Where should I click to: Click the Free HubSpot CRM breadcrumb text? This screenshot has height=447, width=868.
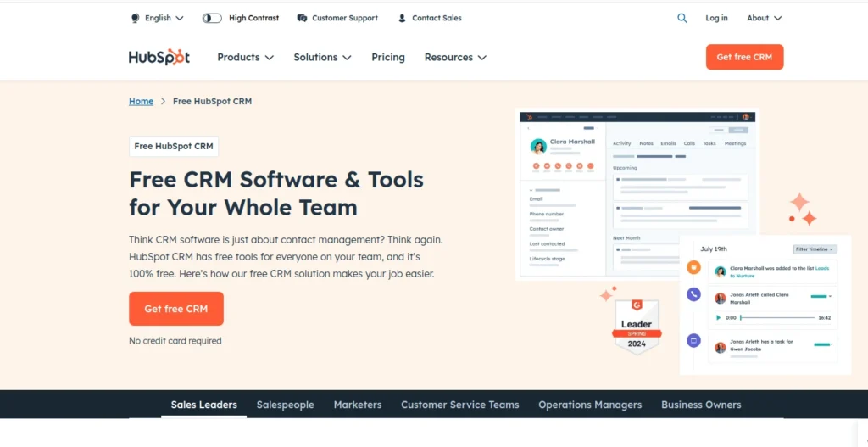point(212,101)
